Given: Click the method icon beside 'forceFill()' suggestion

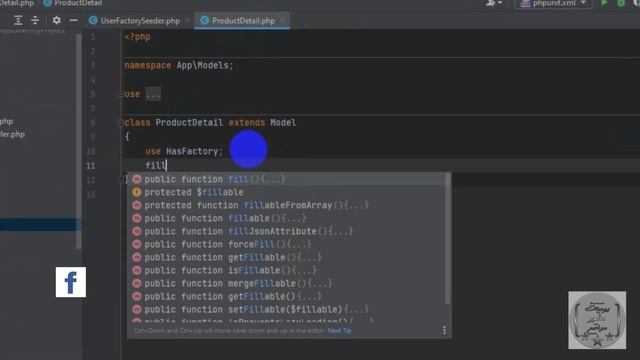Looking at the screenshot, I should (x=137, y=244).
